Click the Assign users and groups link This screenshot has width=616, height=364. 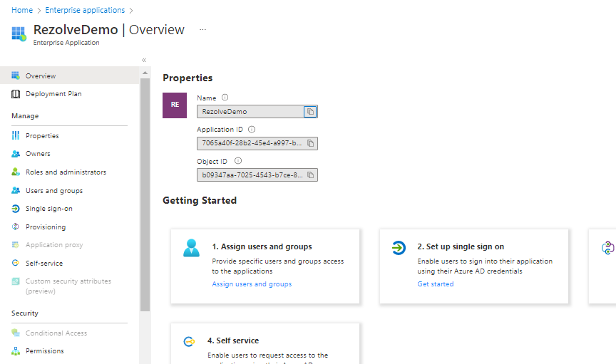(252, 284)
